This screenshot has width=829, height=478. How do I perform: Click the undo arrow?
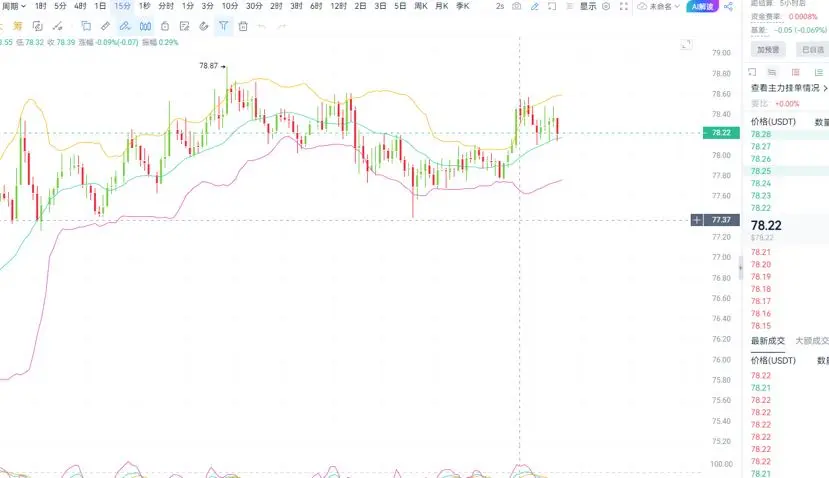(261, 26)
